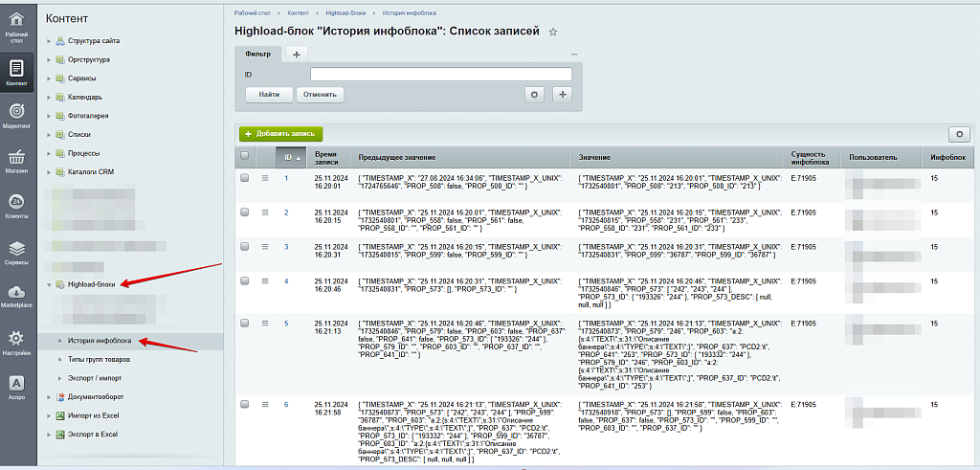Toggle the select-all checkbox in table header
Viewport: 980px width, 470px height.
[245, 156]
